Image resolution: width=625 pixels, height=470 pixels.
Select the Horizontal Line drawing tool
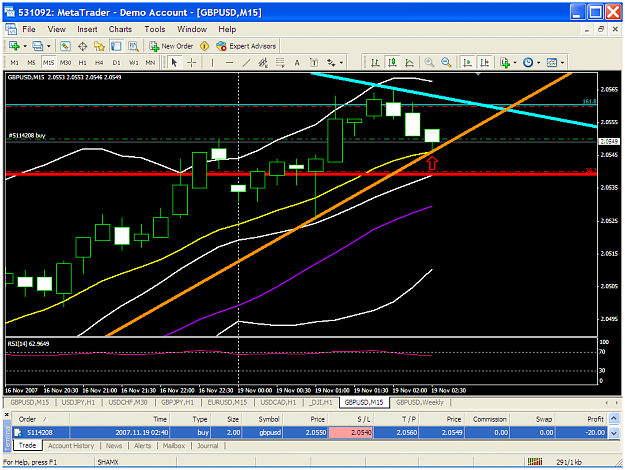pyautogui.click(x=229, y=63)
